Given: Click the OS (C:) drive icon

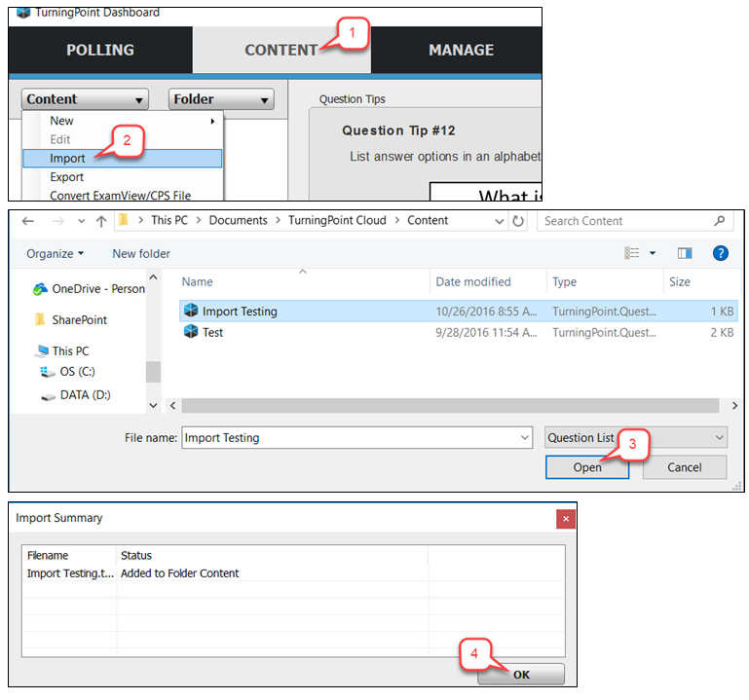Looking at the screenshot, I should point(48,372).
